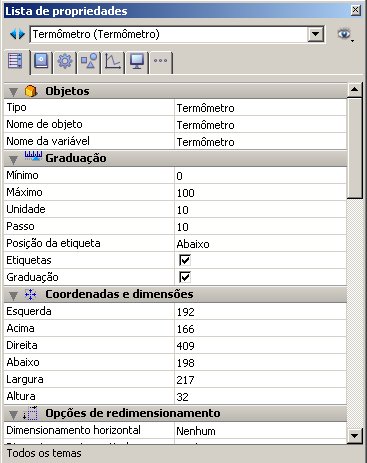Image resolution: width=367 pixels, height=463 pixels.
Task: Open the three-dots more tab
Action: pyautogui.click(x=161, y=61)
